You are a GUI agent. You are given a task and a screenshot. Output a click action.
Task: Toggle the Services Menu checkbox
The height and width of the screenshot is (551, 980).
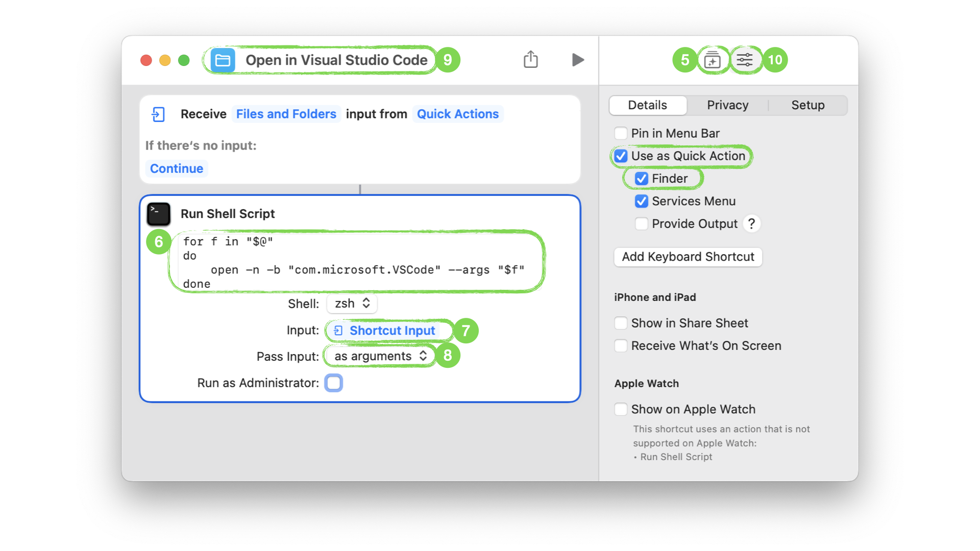click(x=642, y=201)
